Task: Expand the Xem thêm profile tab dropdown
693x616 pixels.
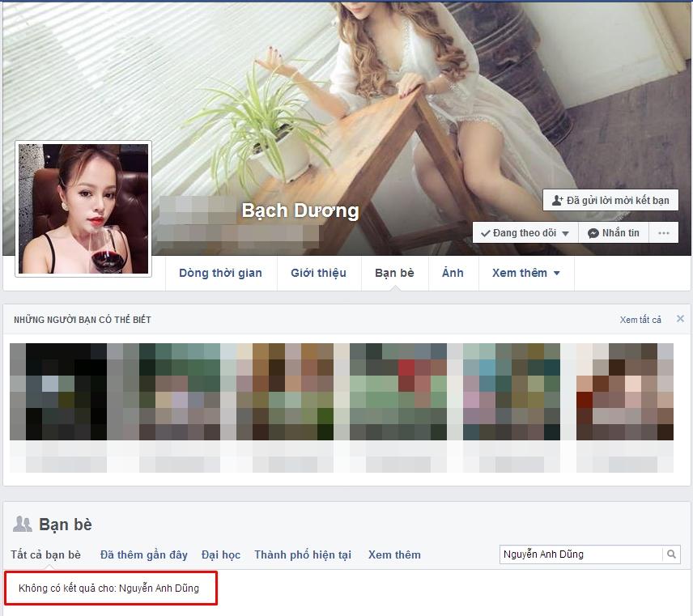Action: 526,273
